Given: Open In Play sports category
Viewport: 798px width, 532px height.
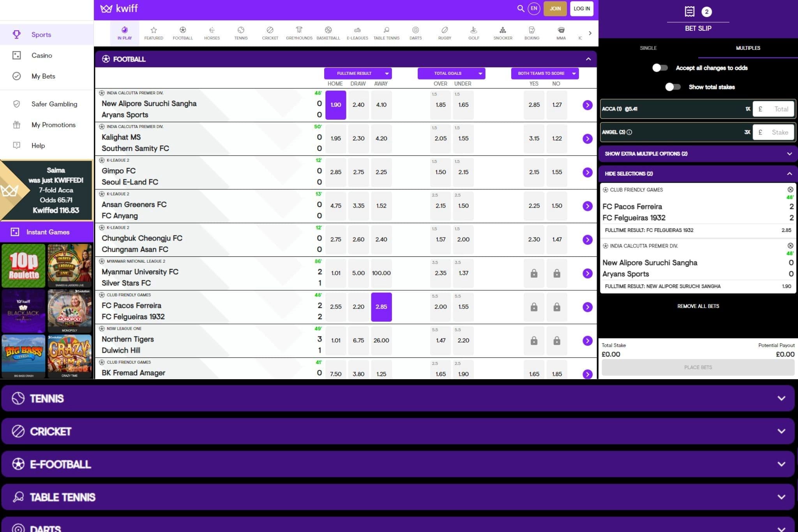Looking at the screenshot, I should (125, 33).
